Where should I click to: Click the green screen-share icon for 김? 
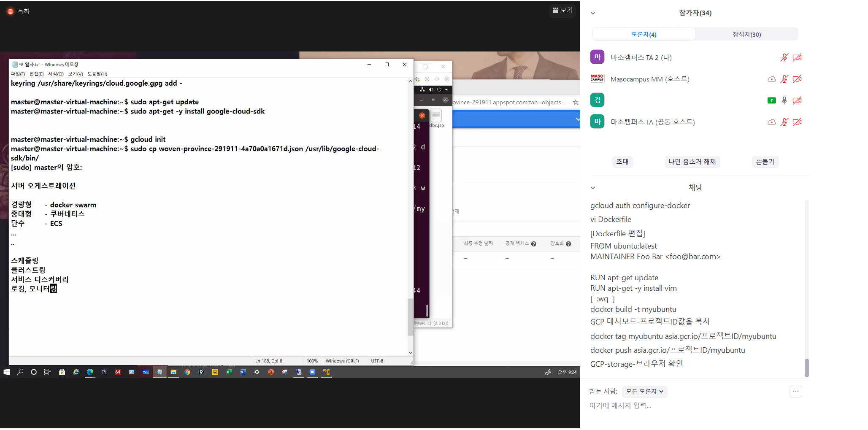[771, 100]
